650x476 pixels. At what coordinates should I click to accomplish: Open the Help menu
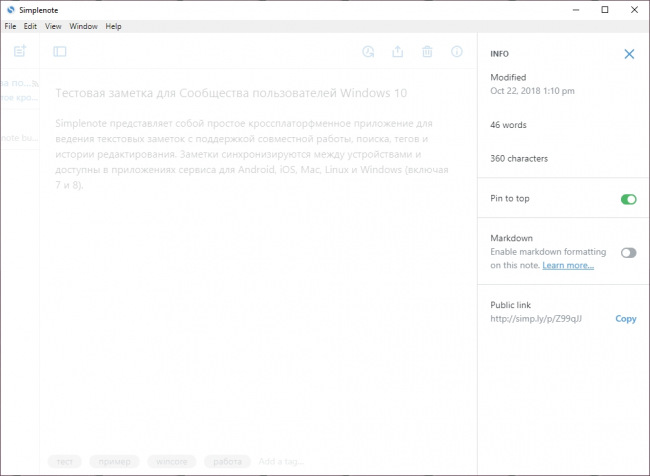113,26
